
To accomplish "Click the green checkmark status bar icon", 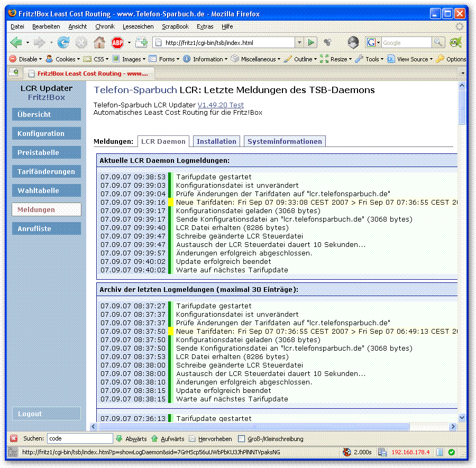I will click(452, 452).
